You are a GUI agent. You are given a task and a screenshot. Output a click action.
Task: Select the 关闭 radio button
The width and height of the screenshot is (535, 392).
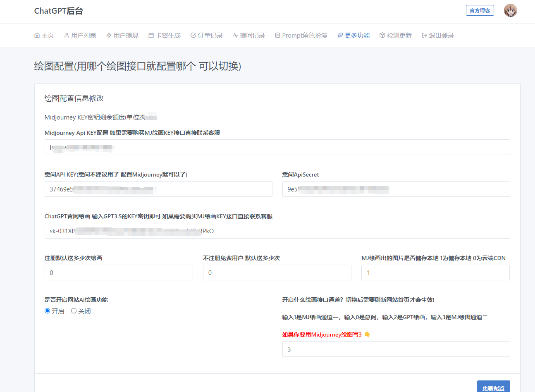[74, 311]
